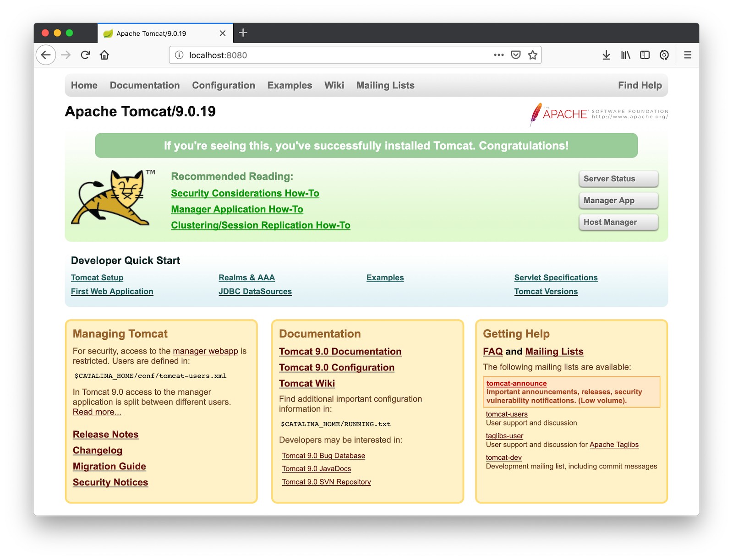This screenshot has width=733, height=560.
Task: Click the Server Status button
Action: (618, 179)
